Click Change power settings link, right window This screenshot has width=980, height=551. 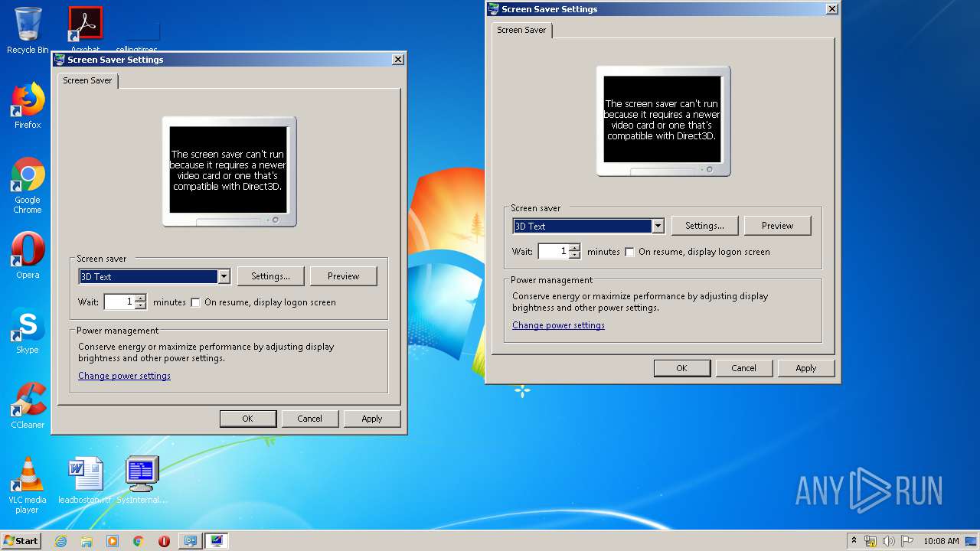coord(558,325)
